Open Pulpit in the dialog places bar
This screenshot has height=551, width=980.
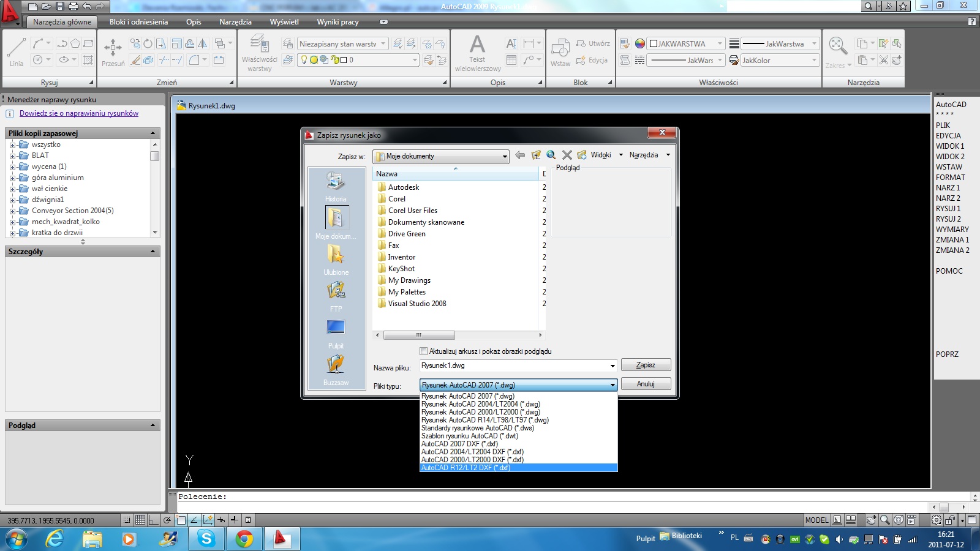[336, 333]
